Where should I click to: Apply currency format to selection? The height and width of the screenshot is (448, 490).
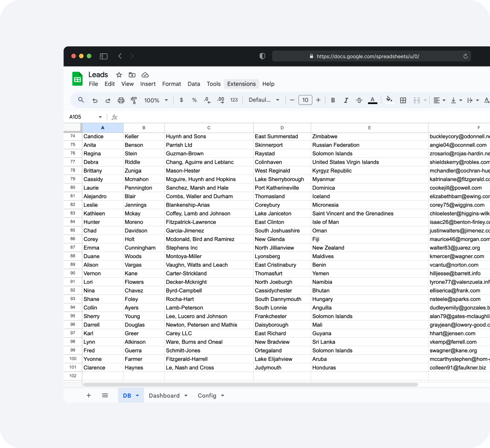pyautogui.click(x=181, y=100)
